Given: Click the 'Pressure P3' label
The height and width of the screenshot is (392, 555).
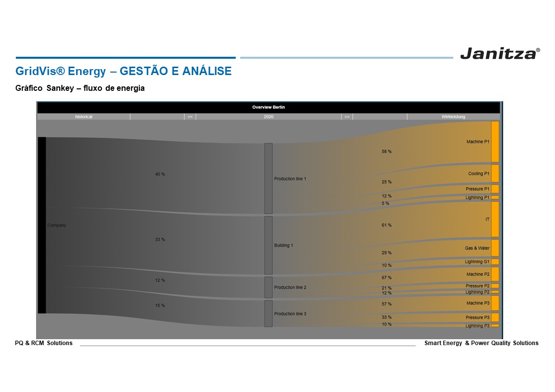Looking at the screenshot, I should coord(477,317).
